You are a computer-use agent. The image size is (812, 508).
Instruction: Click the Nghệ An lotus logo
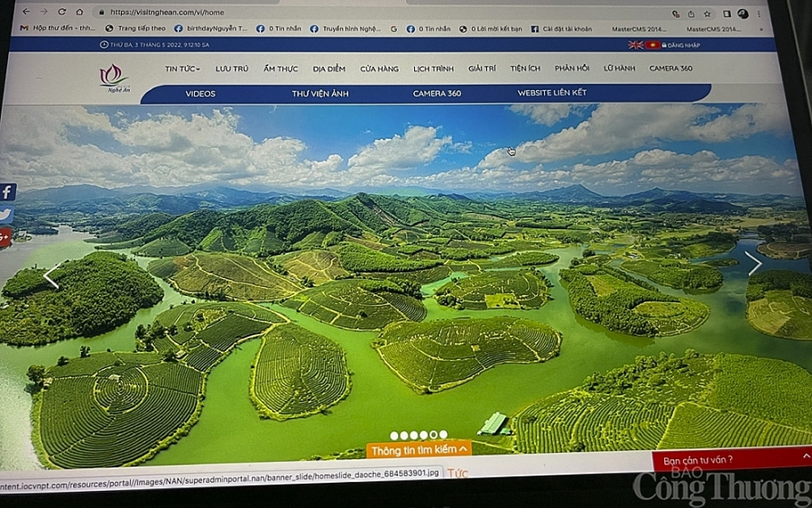(114, 74)
